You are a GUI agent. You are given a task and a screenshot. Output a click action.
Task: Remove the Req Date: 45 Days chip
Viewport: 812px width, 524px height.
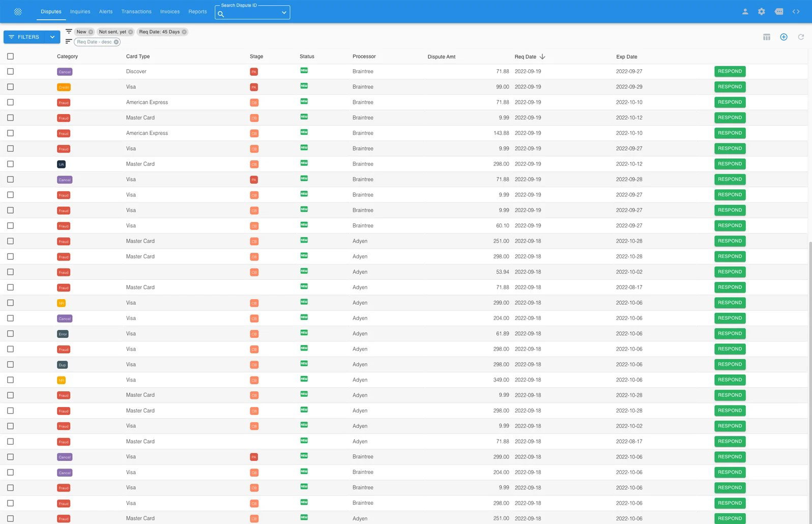pyautogui.click(x=184, y=32)
